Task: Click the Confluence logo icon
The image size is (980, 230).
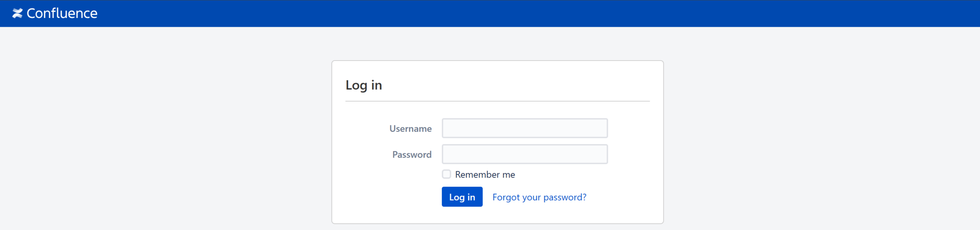Action: tap(17, 13)
